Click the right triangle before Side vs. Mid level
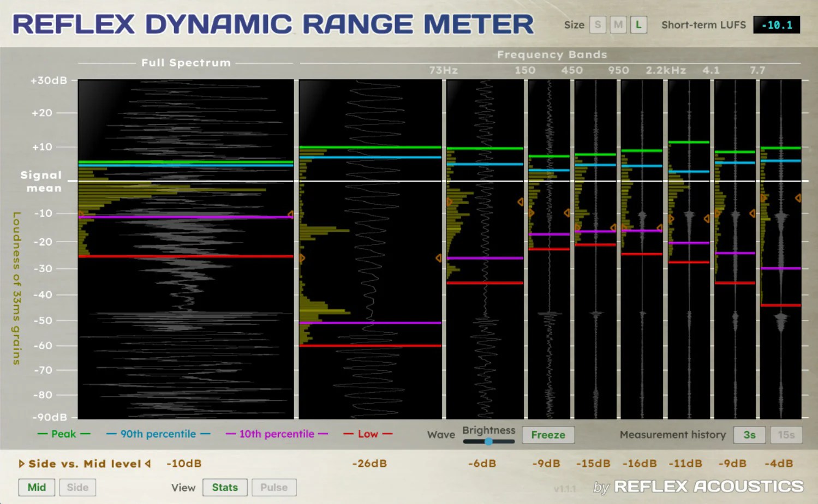818x504 pixels. pyautogui.click(x=21, y=464)
